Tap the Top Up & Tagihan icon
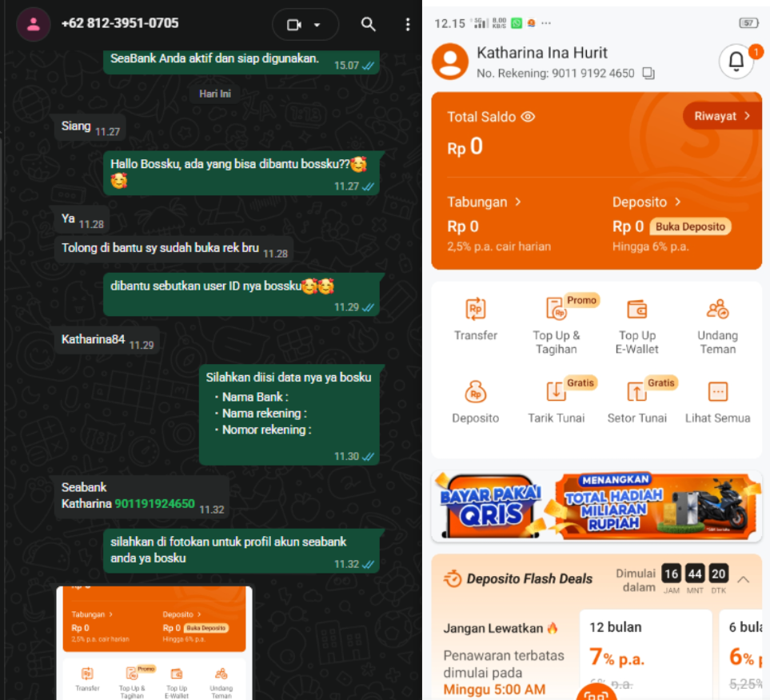 pos(556,310)
